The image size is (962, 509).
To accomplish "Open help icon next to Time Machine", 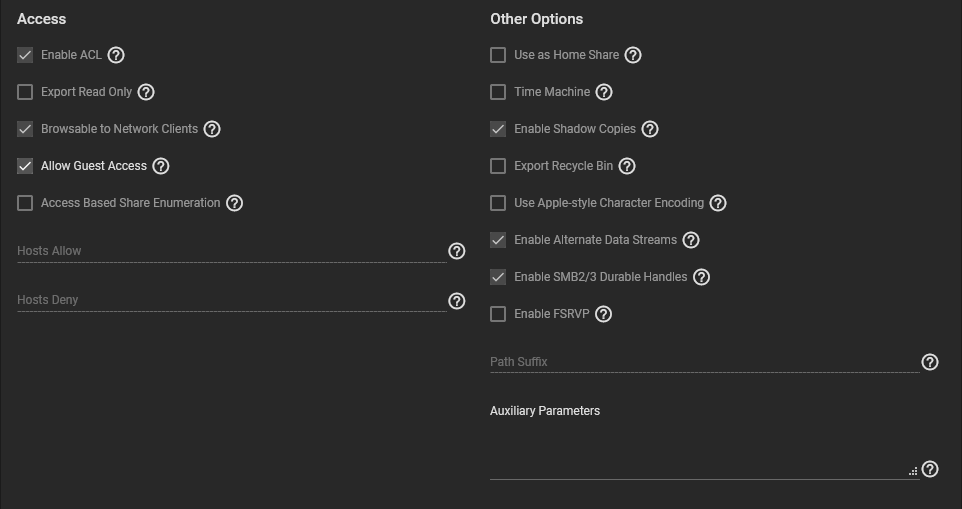I will [x=604, y=92].
